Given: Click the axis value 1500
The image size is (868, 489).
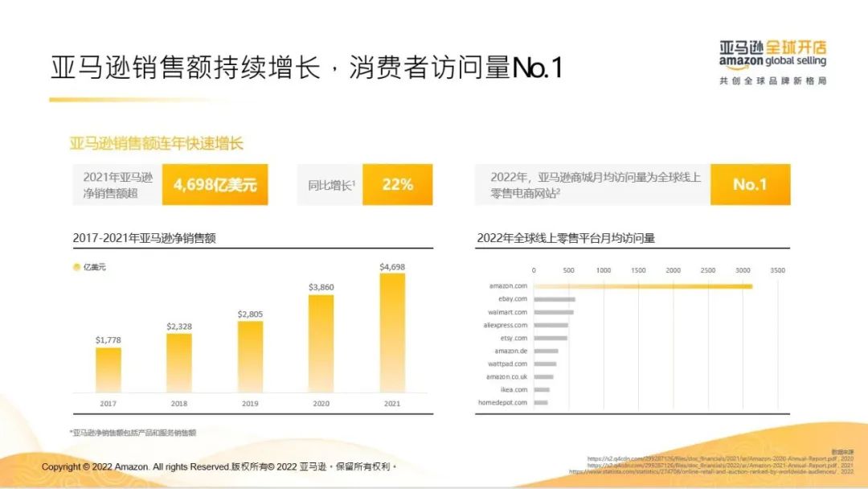Looking at the screenshot, I should coord(638,270).
